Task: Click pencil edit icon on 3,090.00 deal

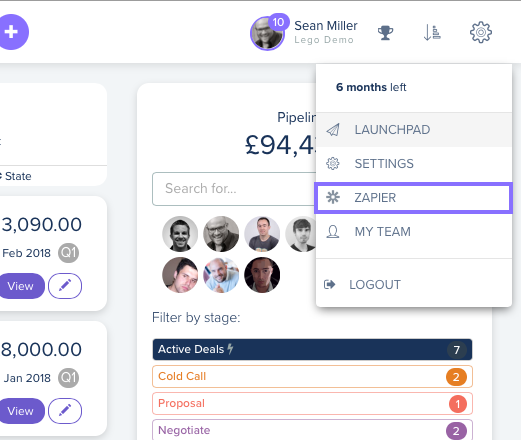Action: tap(65, 286)
